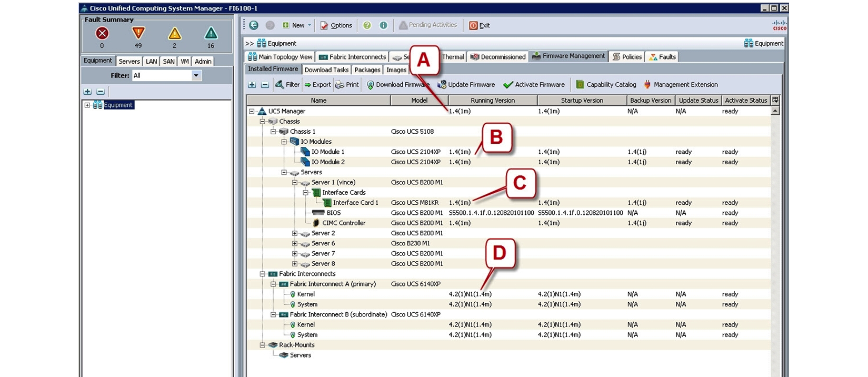Open the Main Topology View tab
This screenshot has width=868, height=377.
[x=280, y=57]
